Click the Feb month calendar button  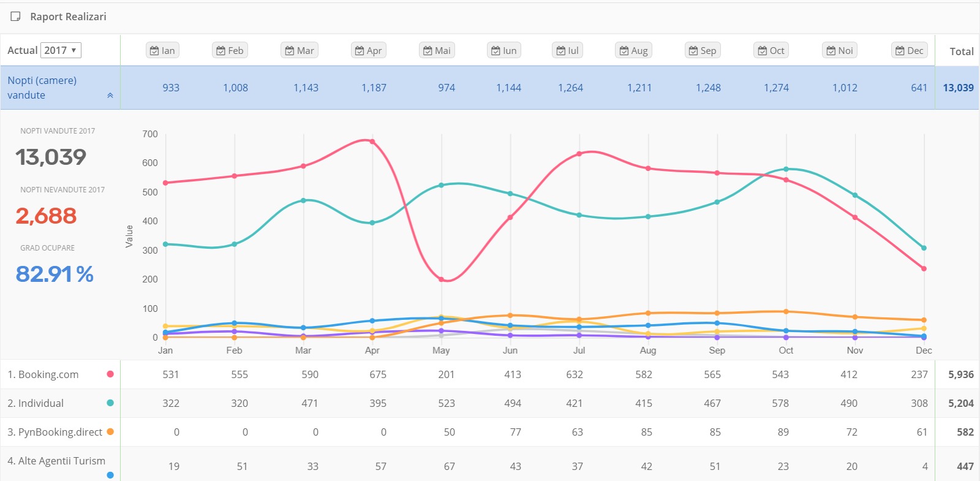coord(230,50)
